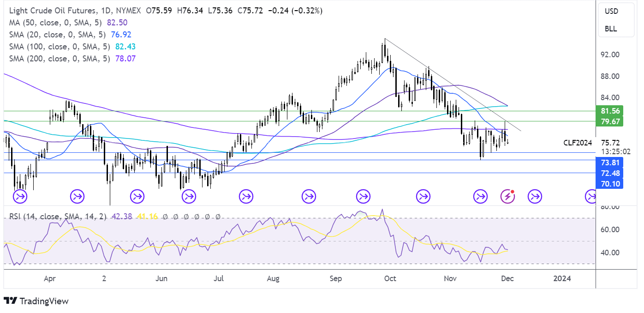Click the Sep label on time axis
Screen dimensions: 644x313
point(336,278)
